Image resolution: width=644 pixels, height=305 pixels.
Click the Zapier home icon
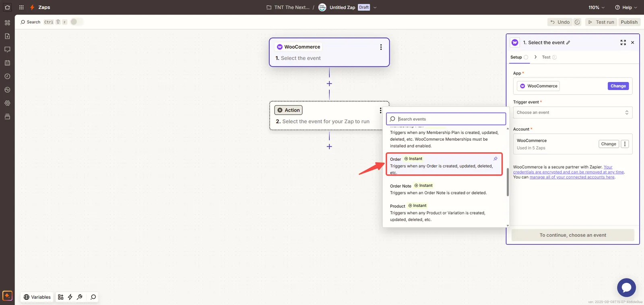click(x=7, y=7)
